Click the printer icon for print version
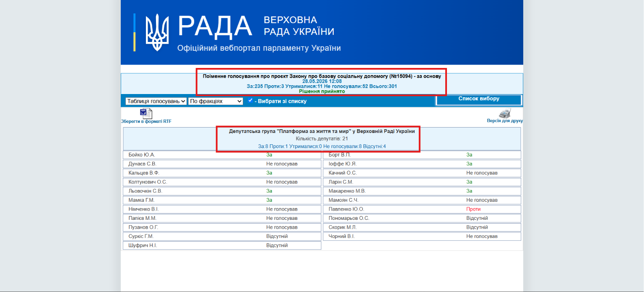This screenshot has width=644, height=292. 505,113
